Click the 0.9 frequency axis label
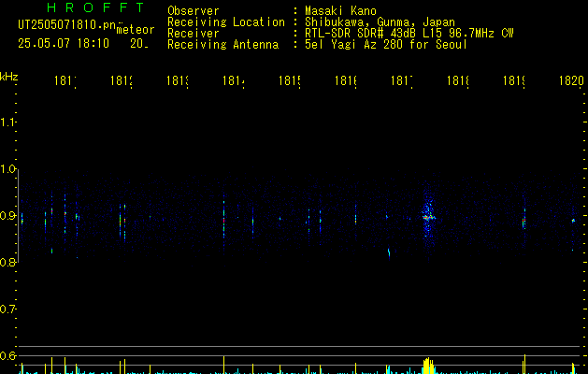Screen dimensions: 588x374 coord(7,215)
